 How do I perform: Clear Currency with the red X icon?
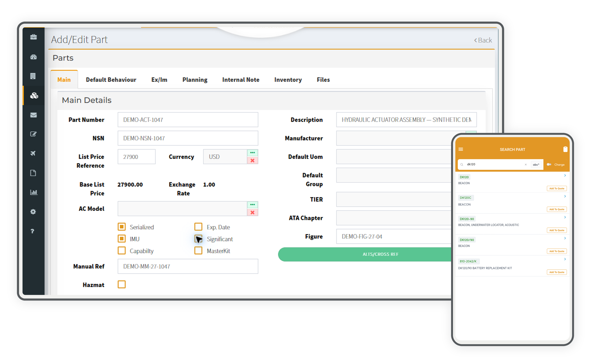pos(252,161)
